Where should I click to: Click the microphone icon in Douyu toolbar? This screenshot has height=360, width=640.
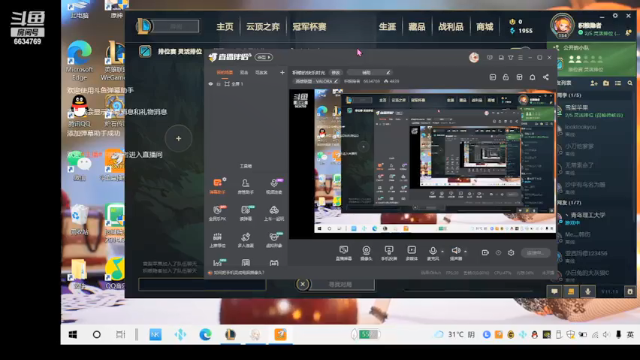433,251
